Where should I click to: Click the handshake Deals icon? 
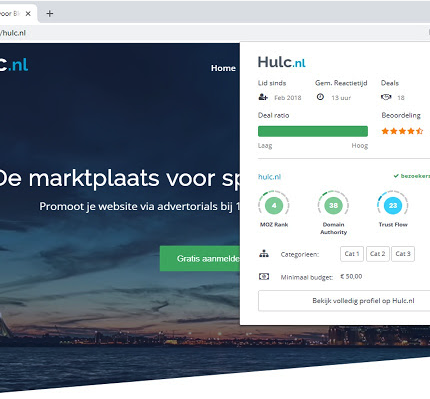(386, 97)
